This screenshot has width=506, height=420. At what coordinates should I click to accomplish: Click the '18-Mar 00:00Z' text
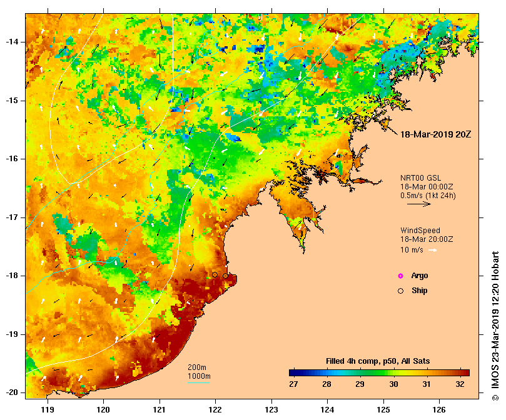pyautogui.click(x=427, y=187)
